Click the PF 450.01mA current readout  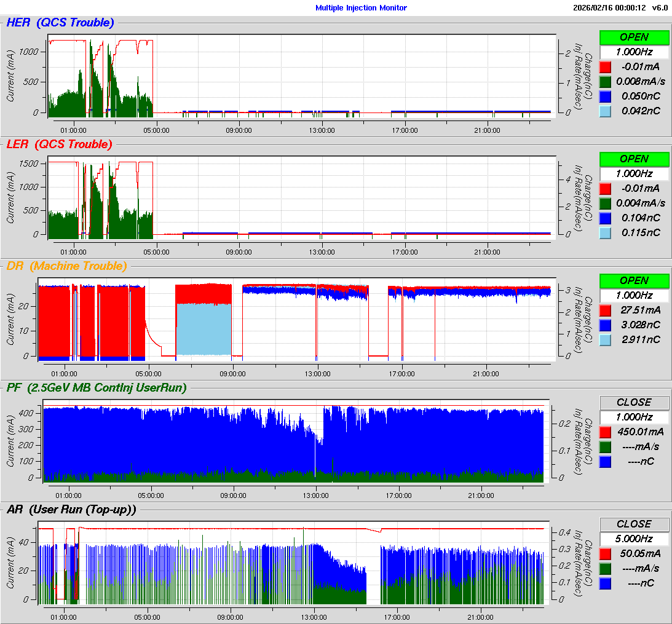click(x=640, y=432)
